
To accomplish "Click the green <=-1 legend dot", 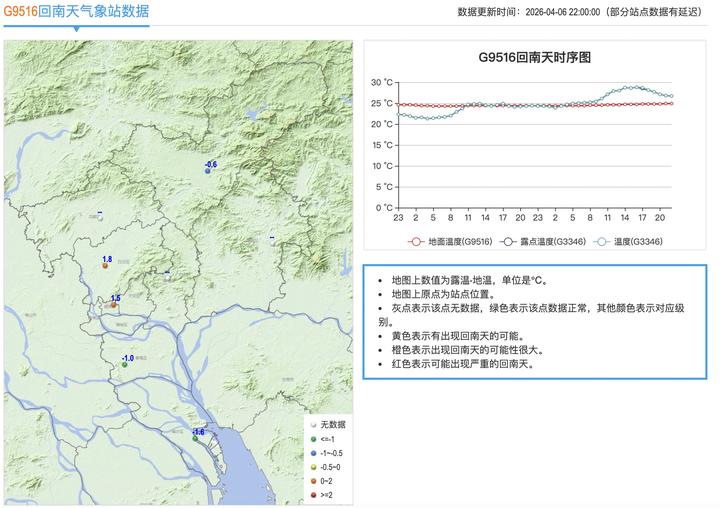I will click(x=312, y=439).
